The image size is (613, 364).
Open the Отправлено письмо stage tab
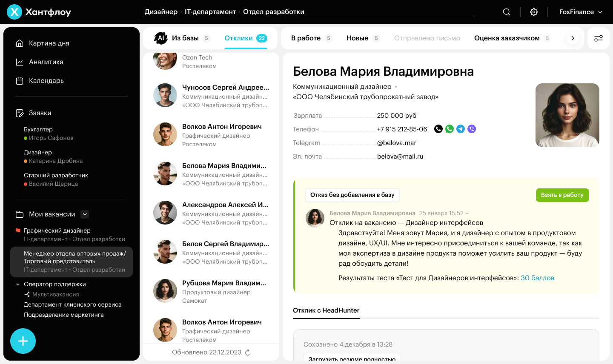tap(427, 38)
